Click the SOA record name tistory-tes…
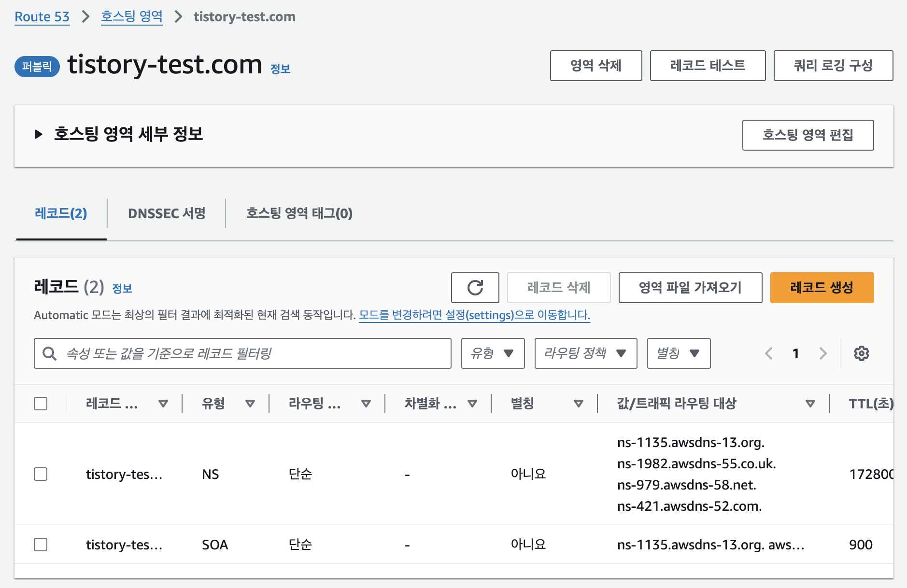The height and width of the screenshot is (588, 907). 124,545
